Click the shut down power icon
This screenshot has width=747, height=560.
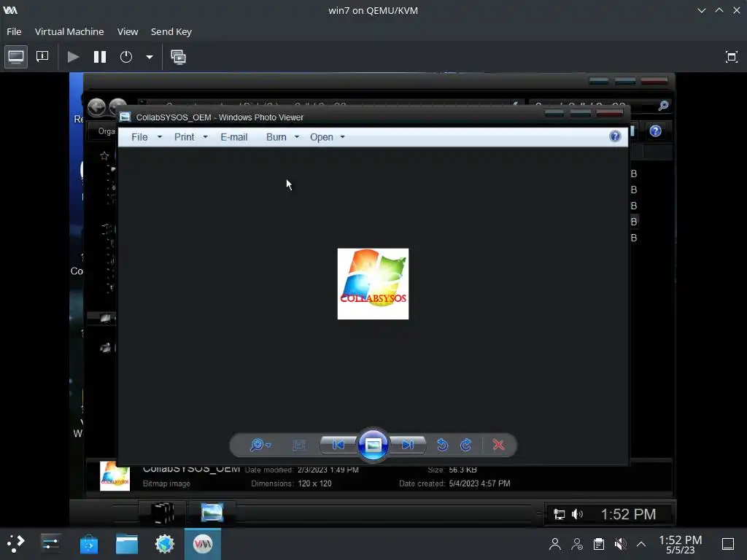pos(125,57)
